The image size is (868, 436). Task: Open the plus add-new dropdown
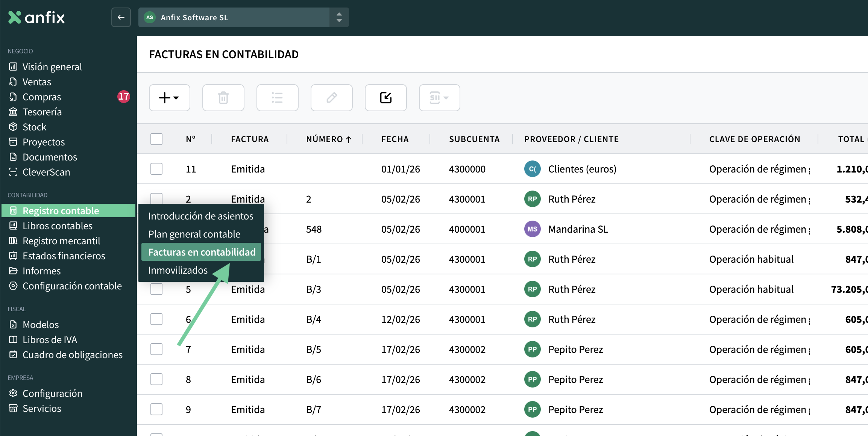pyautogui.click(x=169, y=98)
